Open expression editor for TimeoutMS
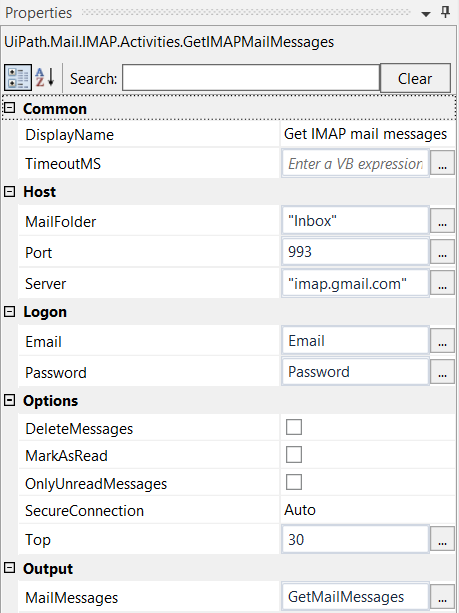 tap(442, 163)
